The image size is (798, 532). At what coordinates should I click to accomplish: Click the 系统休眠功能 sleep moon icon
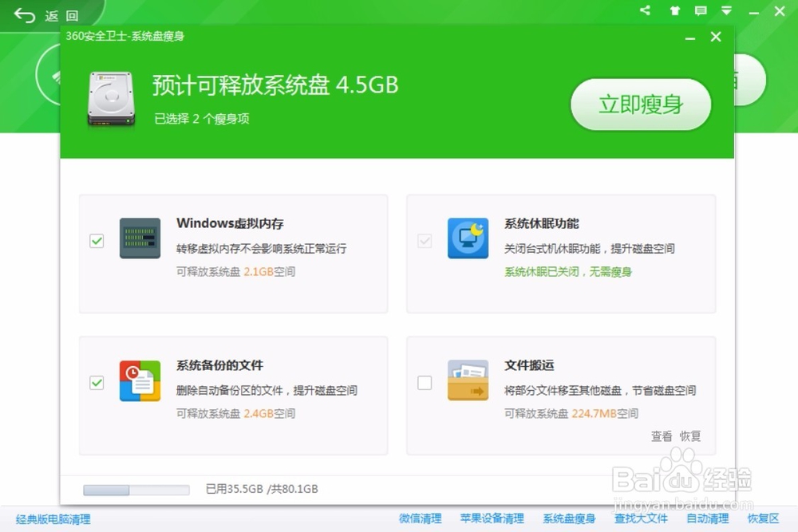tap(468, 238)
